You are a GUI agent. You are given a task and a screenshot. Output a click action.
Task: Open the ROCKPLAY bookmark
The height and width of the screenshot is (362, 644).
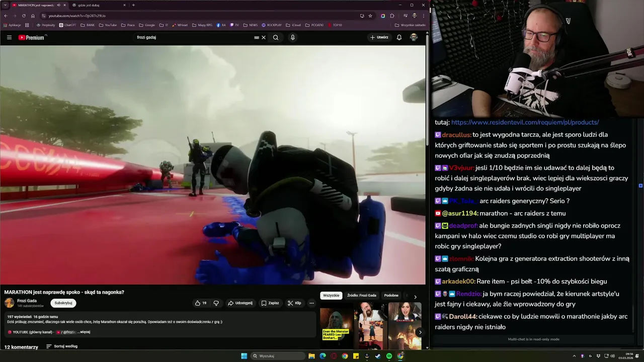click(272, 25)
